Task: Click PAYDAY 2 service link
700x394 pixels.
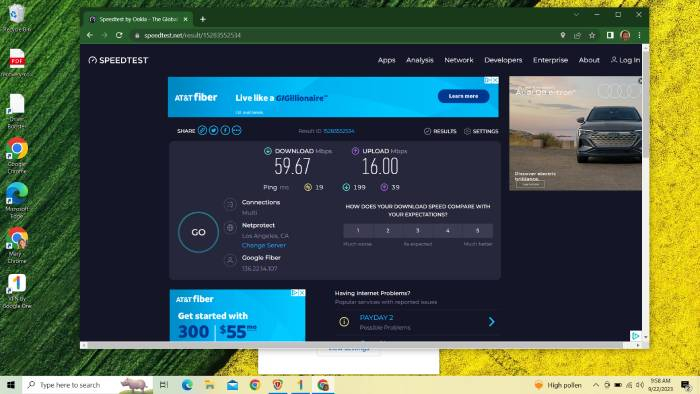Action: (x=376, y=317)
